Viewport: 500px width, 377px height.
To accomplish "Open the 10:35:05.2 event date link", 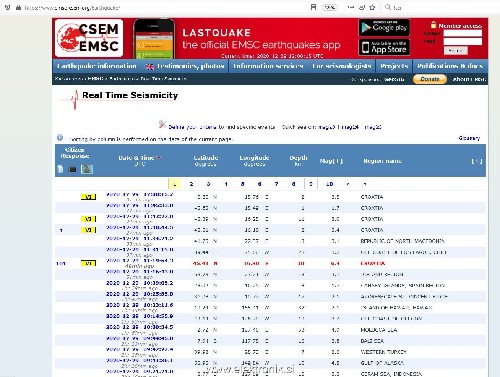I will (x=140, y=283).
